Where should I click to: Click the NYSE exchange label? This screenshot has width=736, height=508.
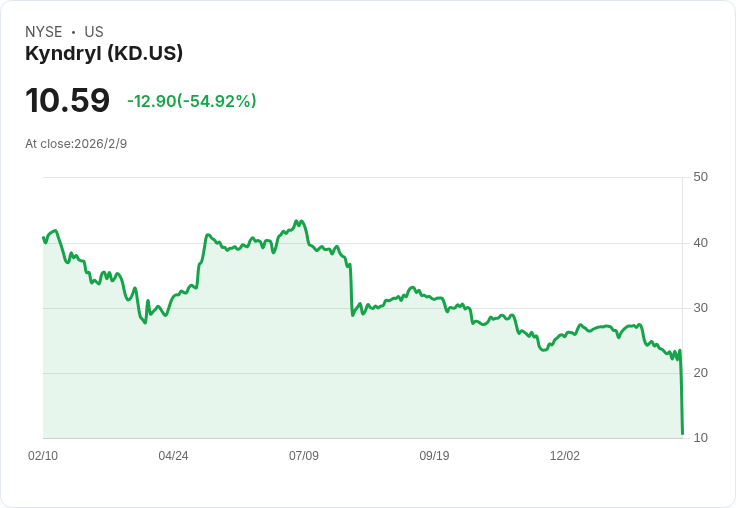click(43, 32)
